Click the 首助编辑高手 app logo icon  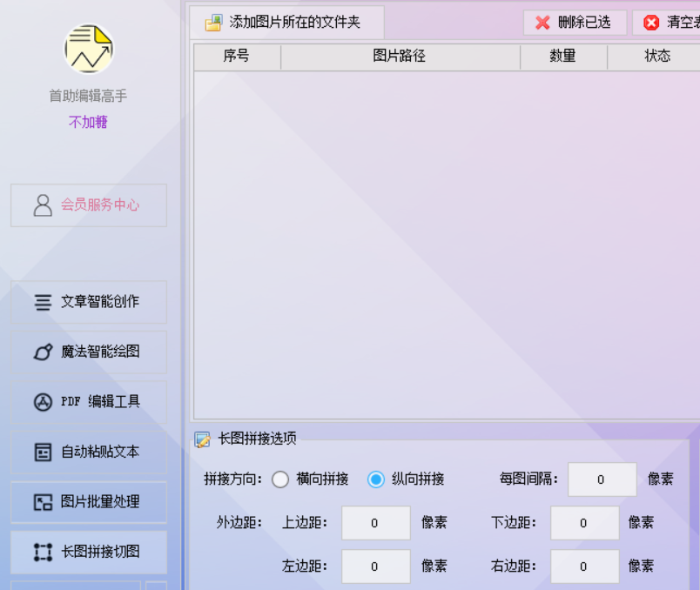tap(89, 49)
